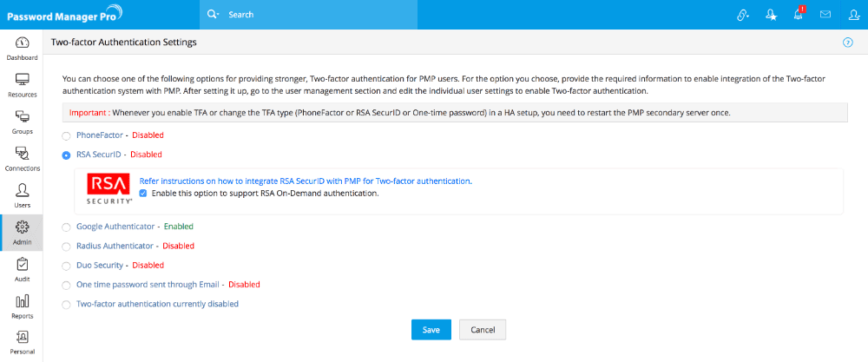Screen dimensions: 868x362
Task: Open the mail envelope icon
Action: pos(825,15)
